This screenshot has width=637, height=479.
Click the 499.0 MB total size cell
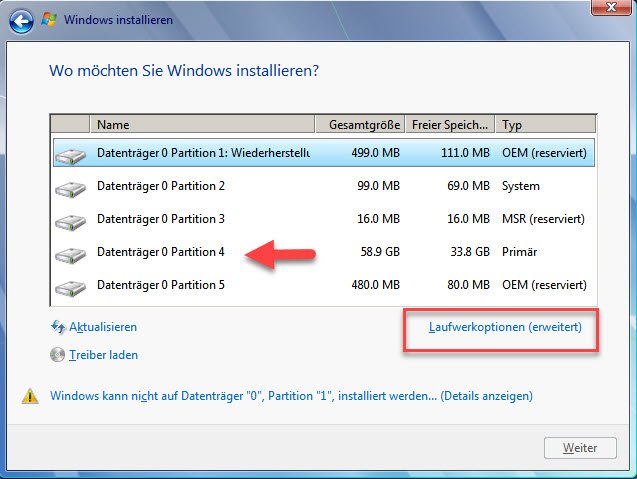(376, 153)
